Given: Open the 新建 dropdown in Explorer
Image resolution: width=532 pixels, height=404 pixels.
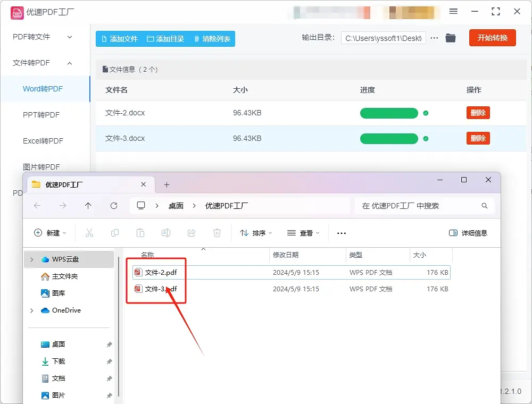Looking at the screenshot, I should [x=50, y=233].
